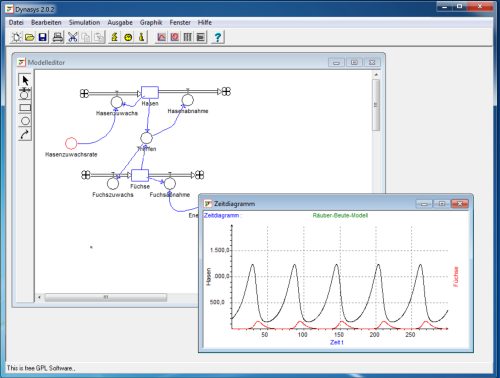The image size is (500, 378).
Task: Open the time diagram graph icon
Action: (161, 37)
